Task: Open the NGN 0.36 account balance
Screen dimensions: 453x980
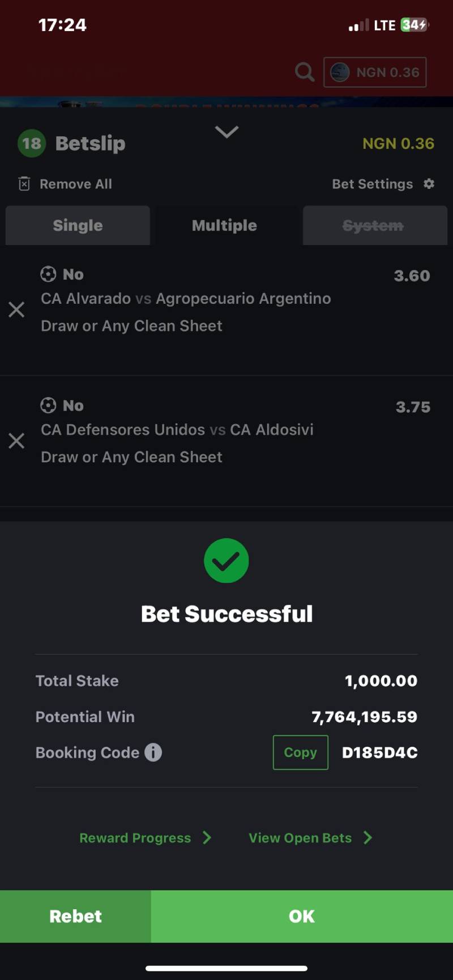Action: point(375,72)
